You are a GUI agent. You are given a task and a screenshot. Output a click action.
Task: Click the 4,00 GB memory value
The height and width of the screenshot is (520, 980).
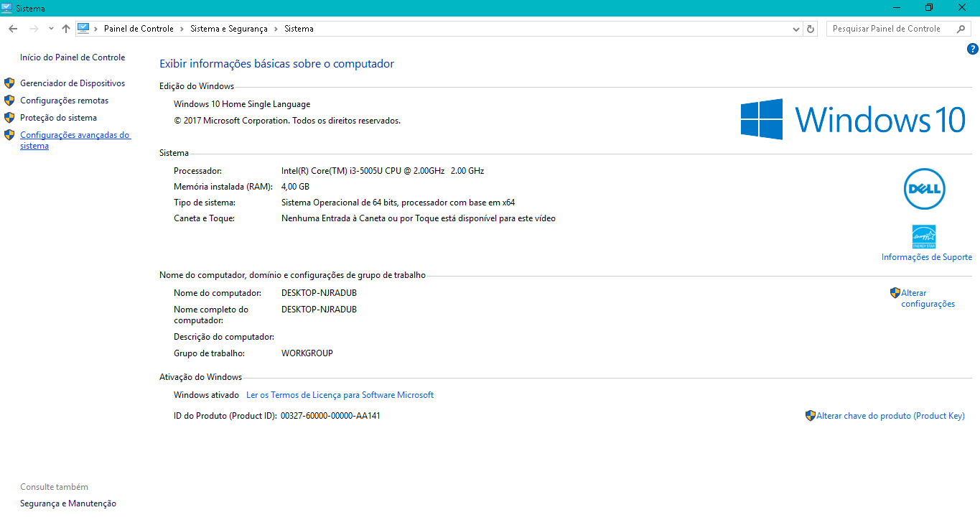tap(295, 187)
